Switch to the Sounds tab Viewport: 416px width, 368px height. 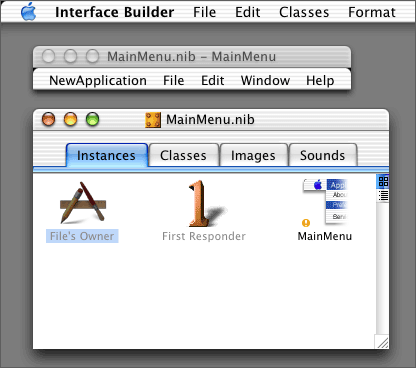(323, 155)
